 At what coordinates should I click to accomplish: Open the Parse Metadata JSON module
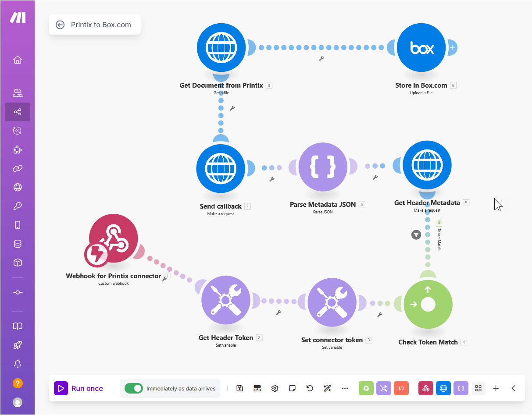pos(323,167)
